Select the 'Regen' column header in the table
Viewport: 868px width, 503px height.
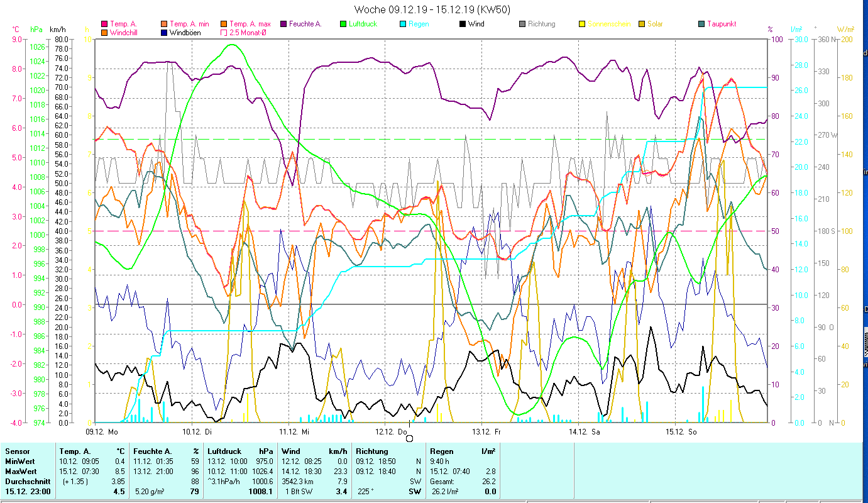[441, 451]
